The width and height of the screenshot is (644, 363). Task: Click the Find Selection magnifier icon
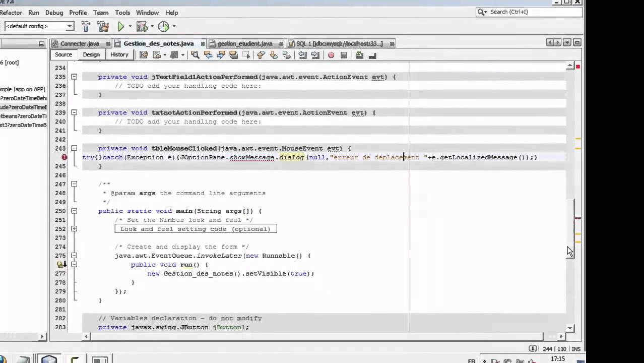195,55
